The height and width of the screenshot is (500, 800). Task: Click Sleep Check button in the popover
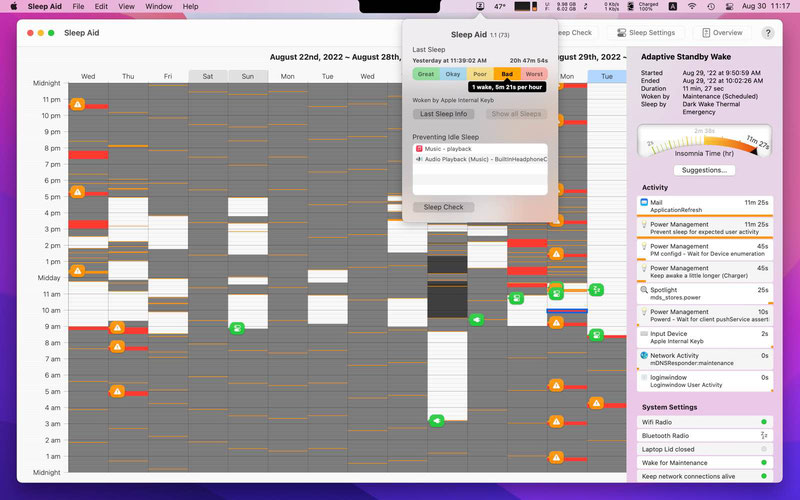point(443,207)
